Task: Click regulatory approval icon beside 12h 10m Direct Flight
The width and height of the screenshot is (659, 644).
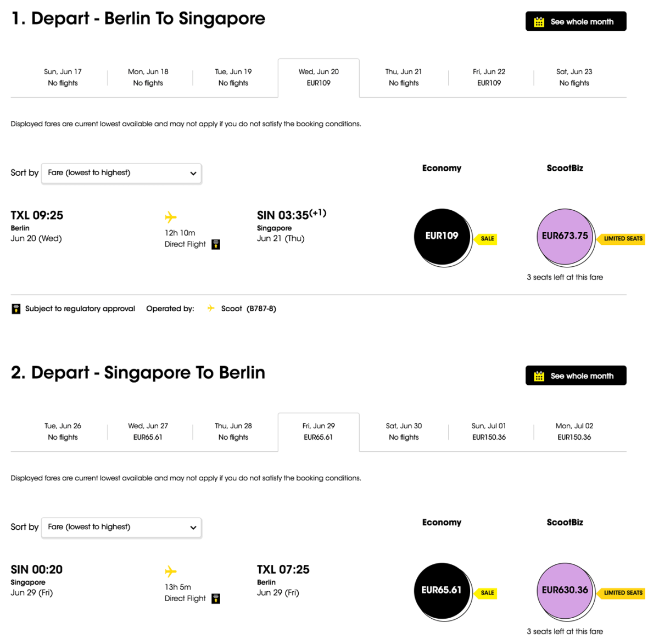Action: click(216, 244)
